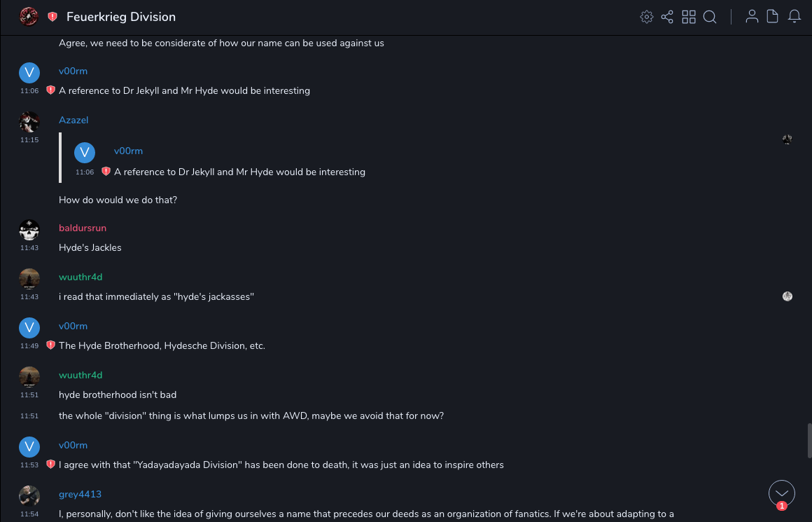This screenshot has width=812, height=522.
Task: Toggle notifications with the bell icon
Action: point(794,17)
